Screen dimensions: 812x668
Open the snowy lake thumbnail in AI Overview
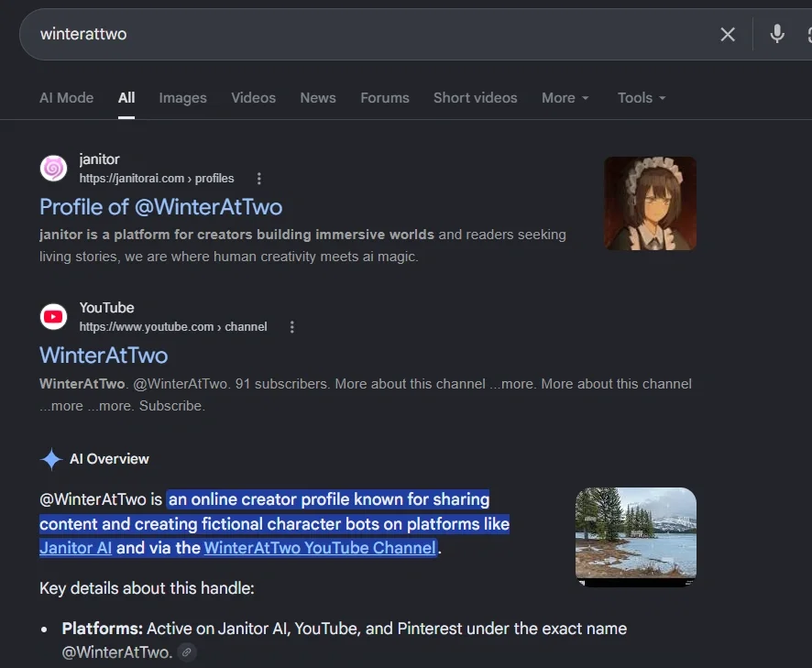pyautogui.click(x=636, y=537)
